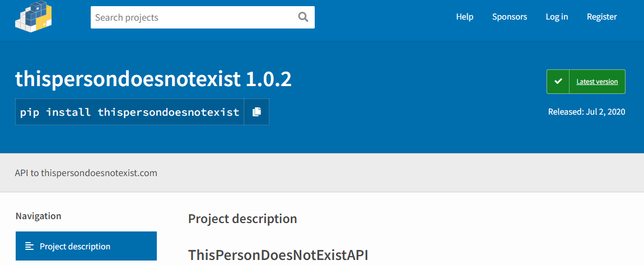Viewport: 644px width, 265px height.
Task: Click the Latest version link
Action: pos(597,82)
